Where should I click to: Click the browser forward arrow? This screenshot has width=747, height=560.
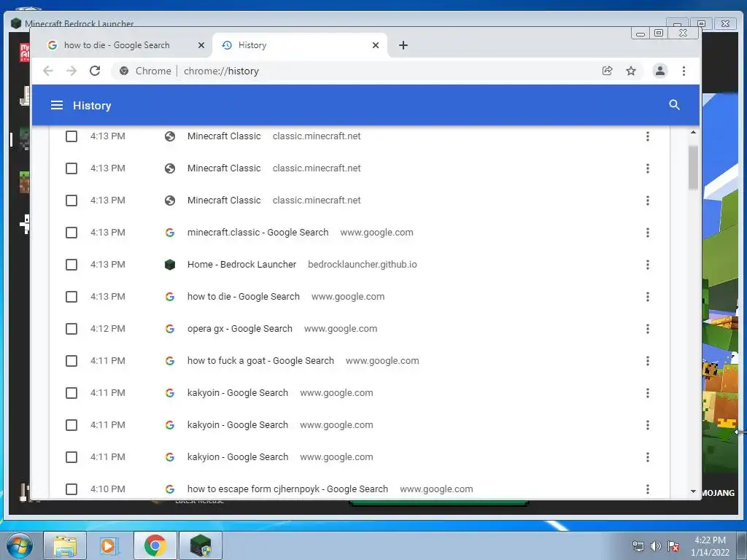point(71,71)
